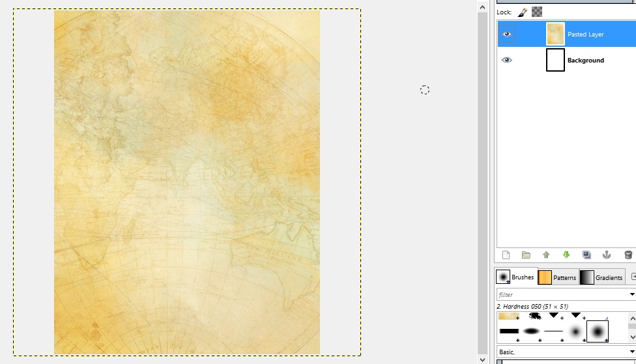Delete the layer using the trash icon
636x364 pixels.
tap(628, 255)
